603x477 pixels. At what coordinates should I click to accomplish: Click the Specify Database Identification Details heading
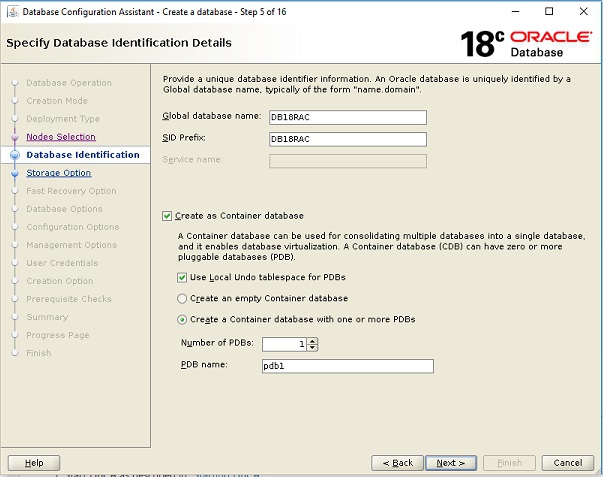[x=119, y=43]
